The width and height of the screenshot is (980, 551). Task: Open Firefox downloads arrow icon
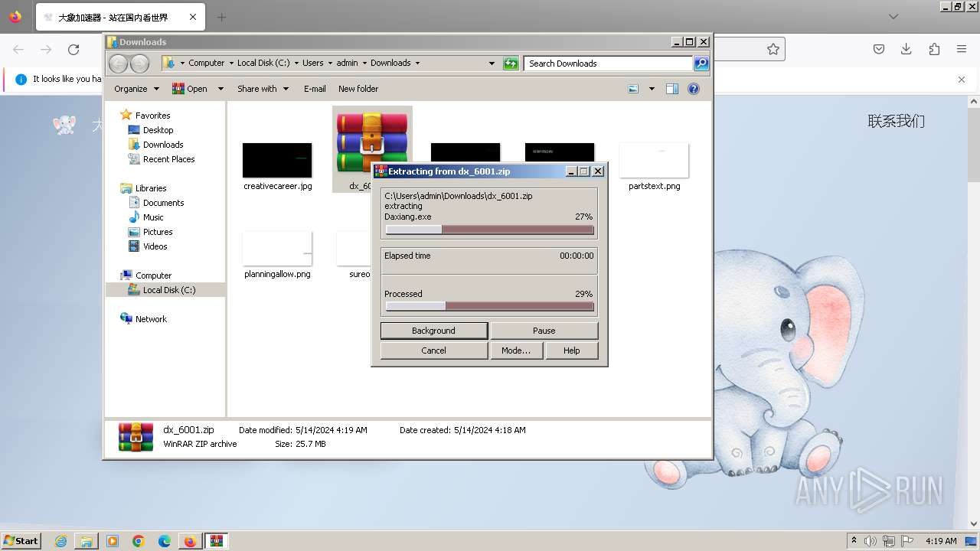[x=906, y=50]
